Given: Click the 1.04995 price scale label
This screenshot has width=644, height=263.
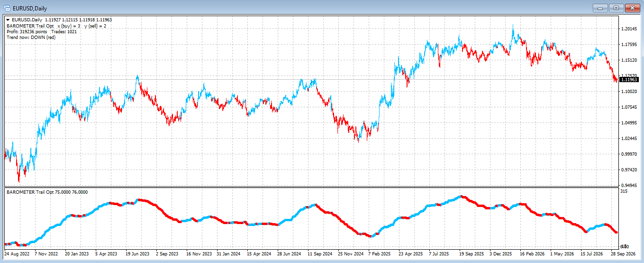Looking at the screenshot, I should click(x=628, y=123).
